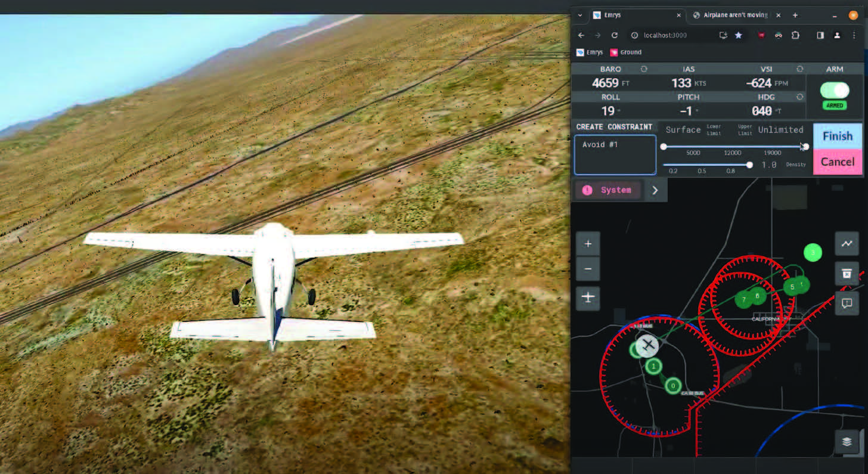The width and height of the screenshot is (868, 474).
Task: Zoom out on the map with minus icon
Action: coord(588,269)
